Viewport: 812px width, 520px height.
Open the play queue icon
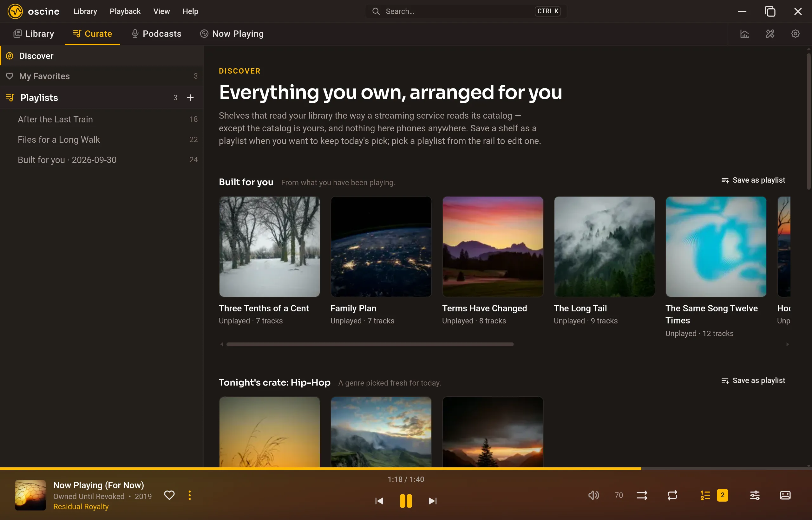tap(705, 495)
